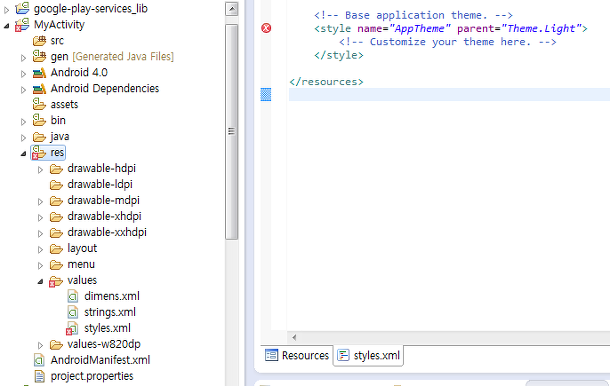Expand the values-w820dp folder

coord(40,346)
